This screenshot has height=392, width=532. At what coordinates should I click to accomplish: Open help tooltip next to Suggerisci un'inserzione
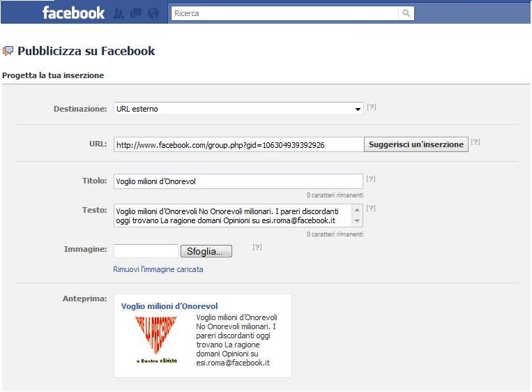[x=476, y=142]
